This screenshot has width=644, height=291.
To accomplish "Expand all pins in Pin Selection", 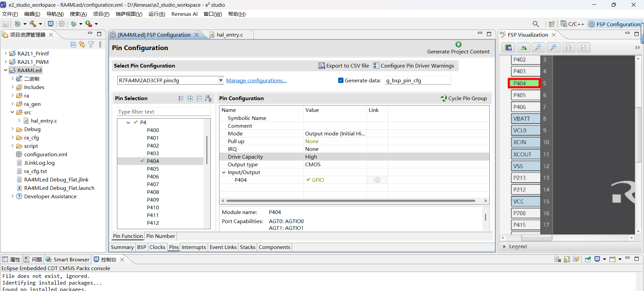I will tap(190, 98).
